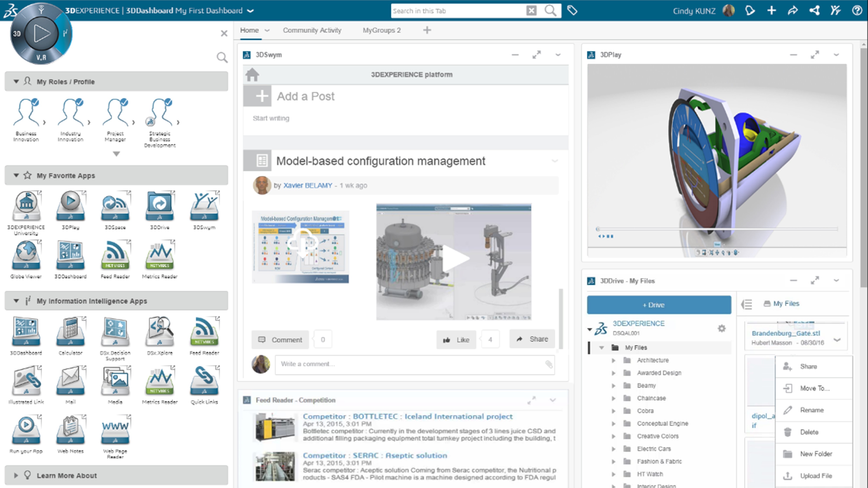Click the Compass play button

pos(41,33)
